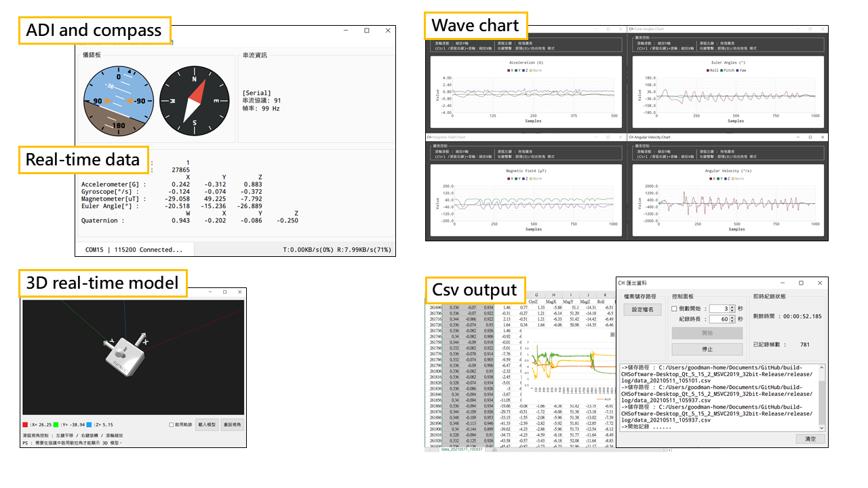Click the T:0.00KB/s R:7.99KB/s throughput status
This screenshot has height=488, width=868.
pyautogui.click(x=337, y=249)
